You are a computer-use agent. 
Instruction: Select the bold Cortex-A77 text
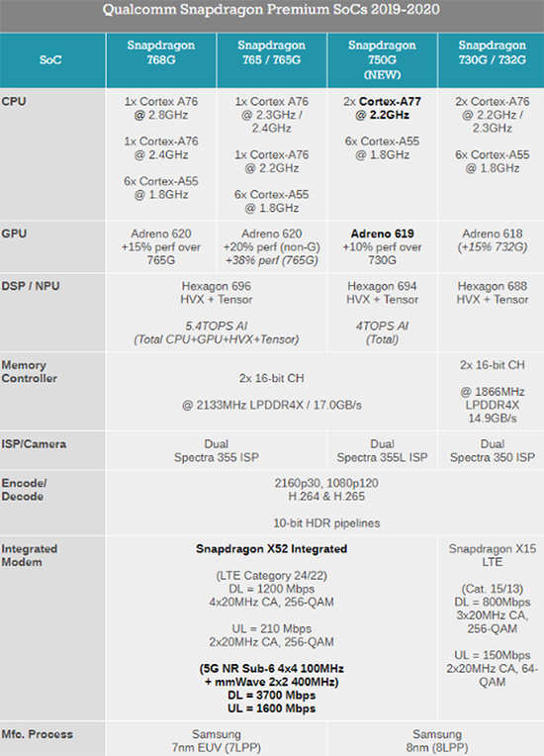pyautogui.click(x=391, y=102)
